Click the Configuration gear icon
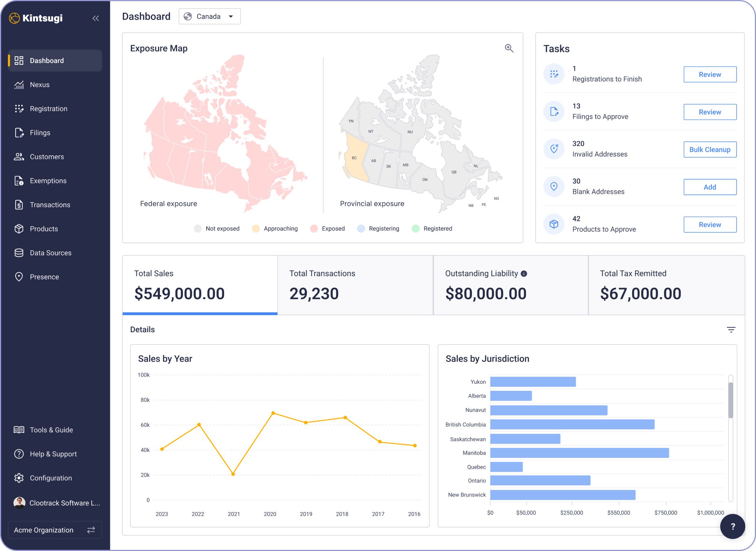The height and width of the screenshot is (551, 756). [x=19, y=478]
